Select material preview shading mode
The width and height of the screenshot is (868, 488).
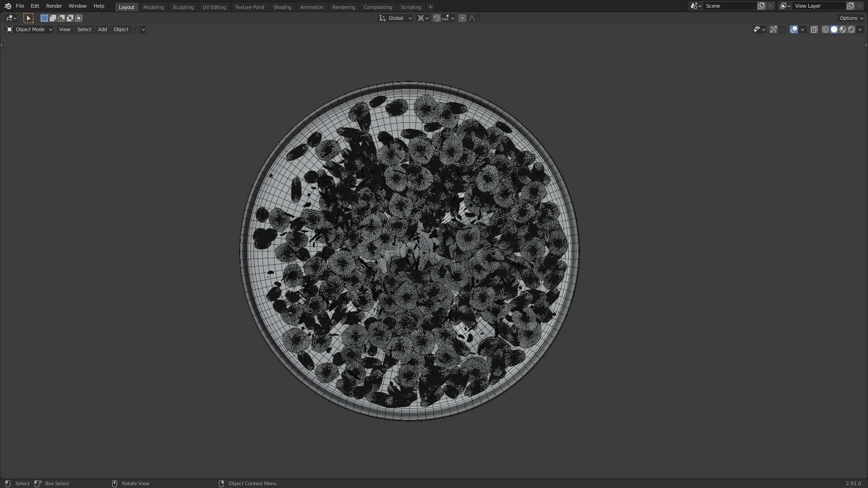[x=843, y=29]
